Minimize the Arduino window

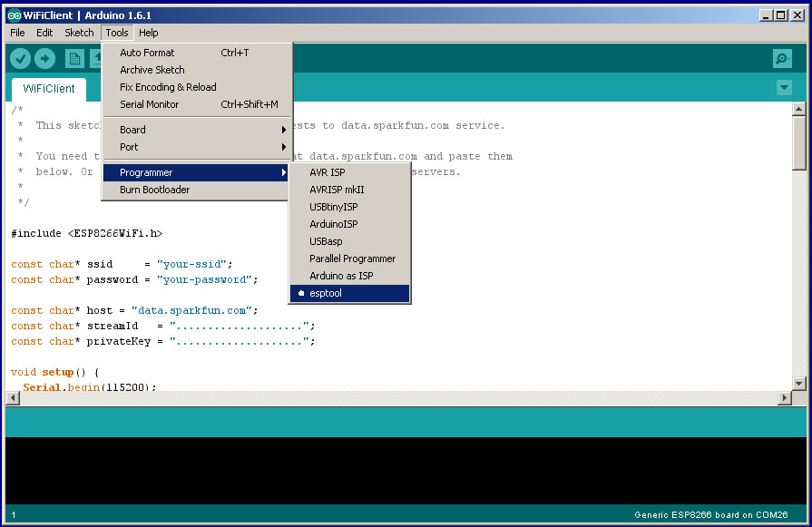point(766,15)
